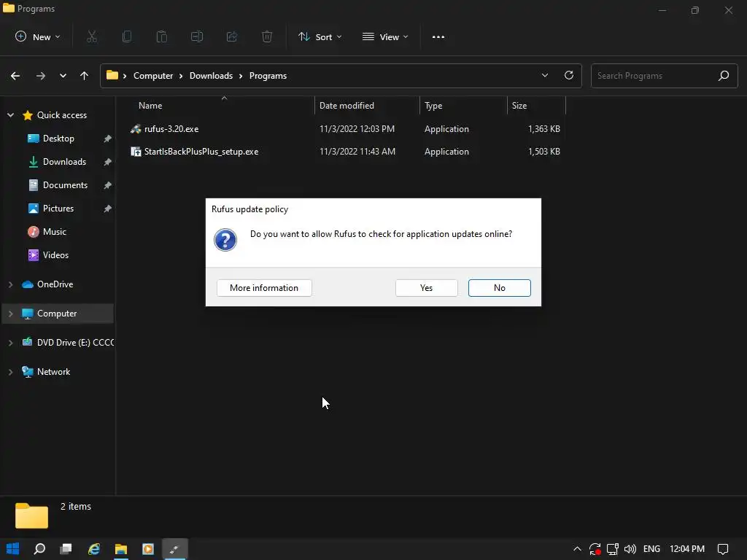Screen dimensions: 747x560
Task: Open recent locations dropdown arrow
Action: pos(63,76)
